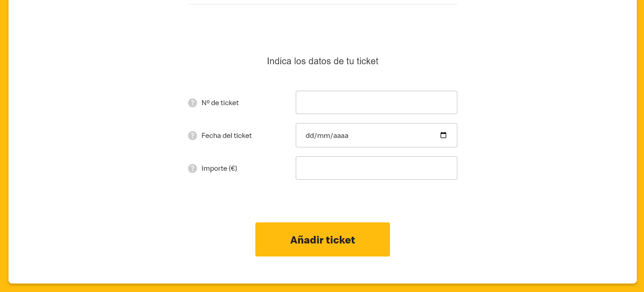
Task: Click the Importe (€) label text
Action: [x=219, y=168]
